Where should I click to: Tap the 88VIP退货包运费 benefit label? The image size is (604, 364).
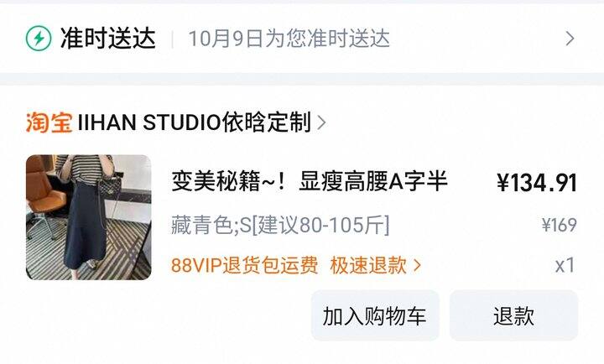[245, 265]
